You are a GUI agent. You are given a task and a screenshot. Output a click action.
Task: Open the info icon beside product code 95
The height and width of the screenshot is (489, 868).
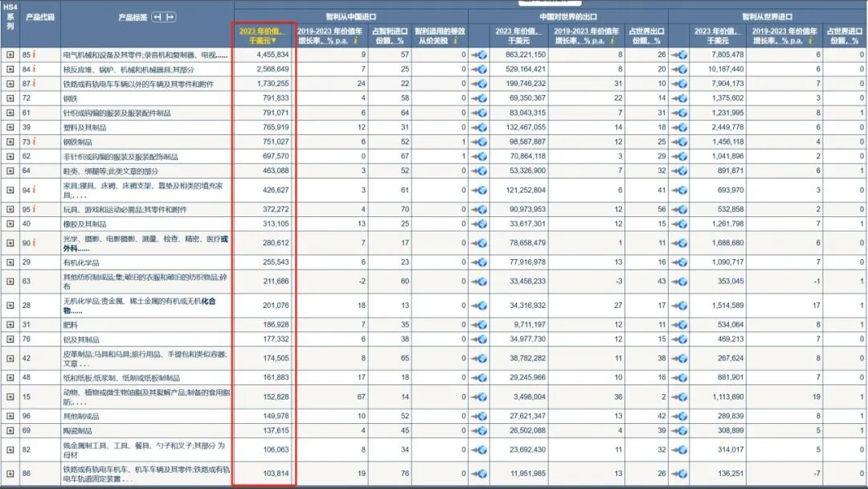pos(35,209)
